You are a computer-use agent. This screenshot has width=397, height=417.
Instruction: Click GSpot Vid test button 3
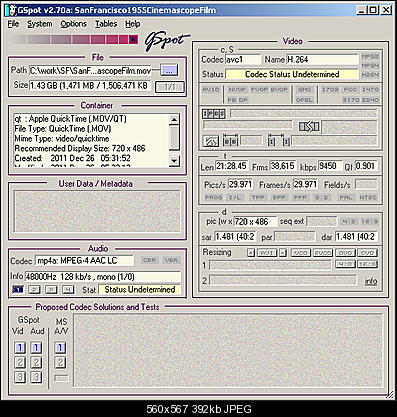pos(20,377)
